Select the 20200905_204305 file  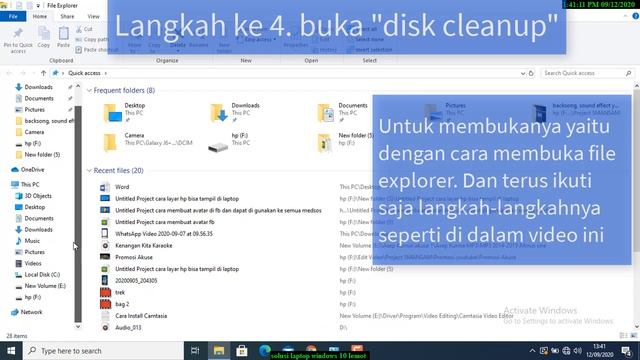[x=136, y=281]
